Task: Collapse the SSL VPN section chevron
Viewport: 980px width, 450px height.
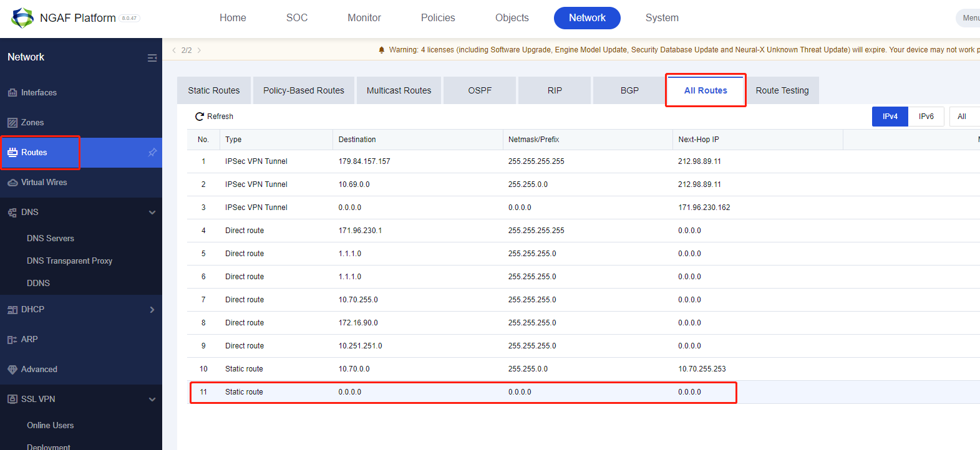Action: point(152,400)
